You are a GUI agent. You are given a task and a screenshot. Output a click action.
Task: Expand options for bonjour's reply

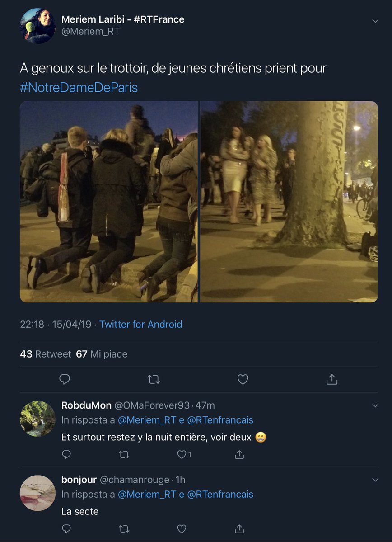point(375,480)
